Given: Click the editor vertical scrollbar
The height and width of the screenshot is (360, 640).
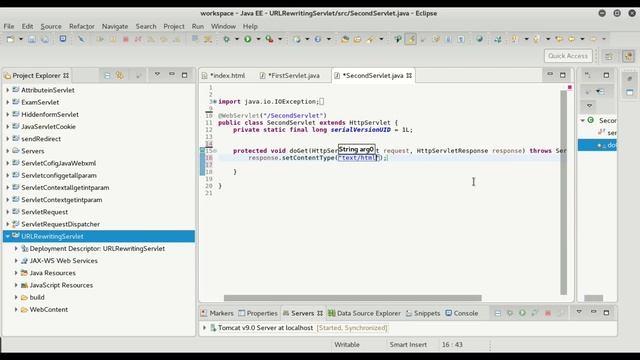Looking at the screenshot, I should (x=564, y=192).
